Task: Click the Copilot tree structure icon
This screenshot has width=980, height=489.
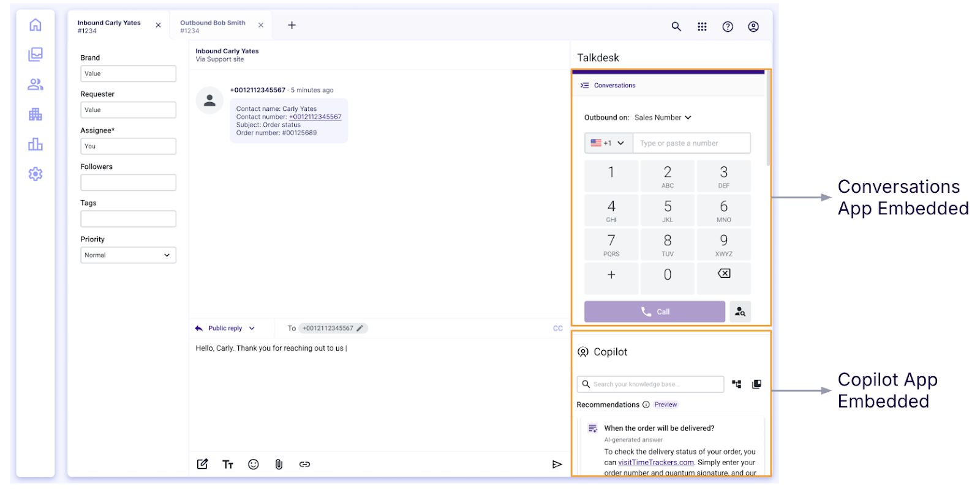Action: [x=737, y=384]
